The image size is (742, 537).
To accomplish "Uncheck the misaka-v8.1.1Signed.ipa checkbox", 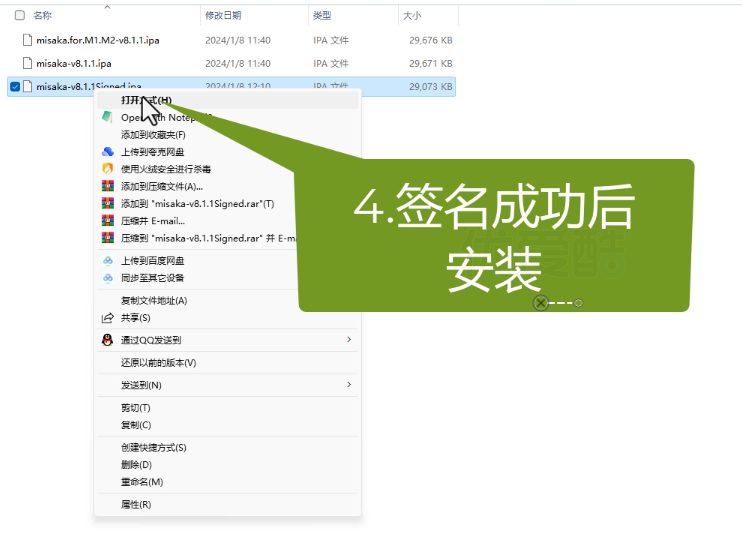I will pyautogui.click(x=15, y=87).
